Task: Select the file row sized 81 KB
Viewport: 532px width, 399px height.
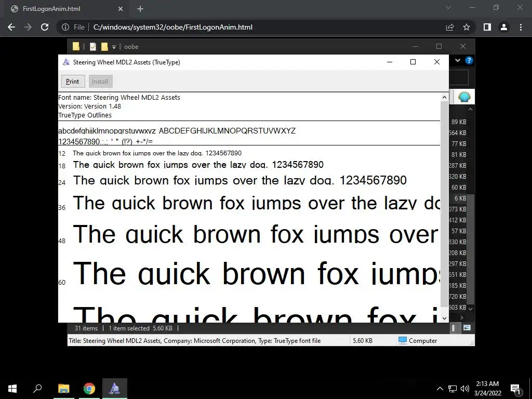Action: coord(458,155)
